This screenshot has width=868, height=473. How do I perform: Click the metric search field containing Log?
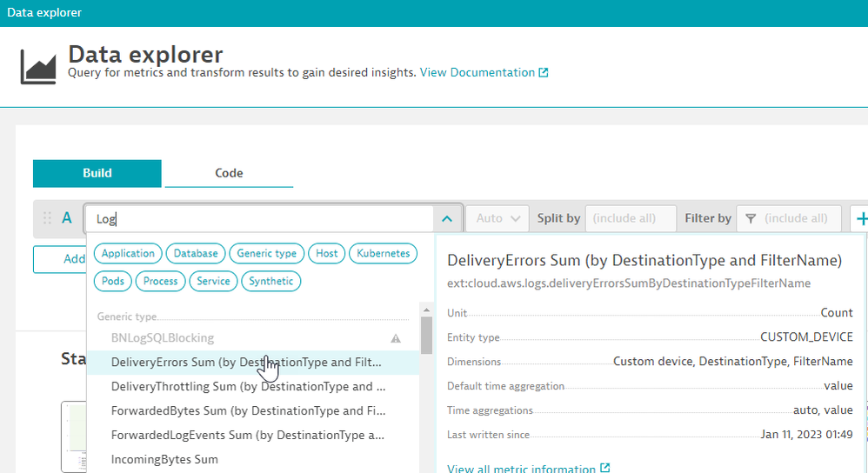point(261,219)
